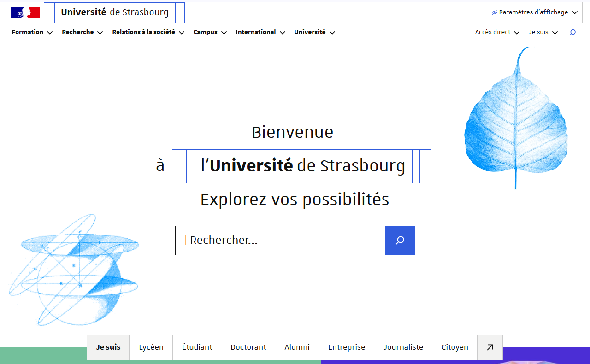
Task: Click the magnifier icon in the top navigation
Action: point(572,32)
